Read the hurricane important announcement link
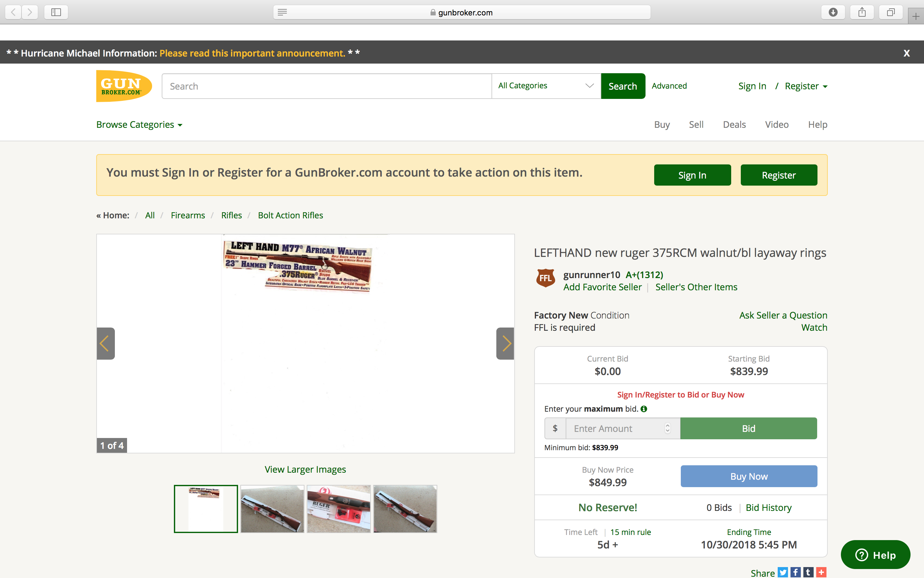924x578 pixels. tap(252, 53)
